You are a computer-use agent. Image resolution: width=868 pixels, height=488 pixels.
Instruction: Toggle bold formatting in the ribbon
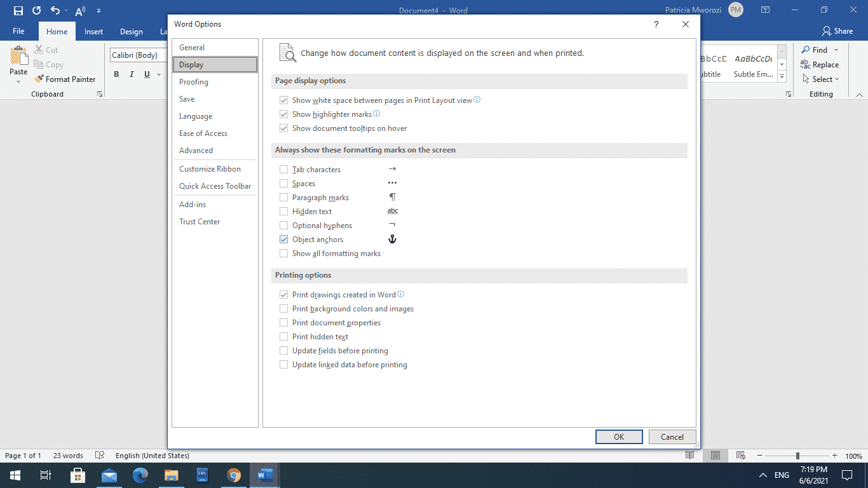(x=116, y=74)
